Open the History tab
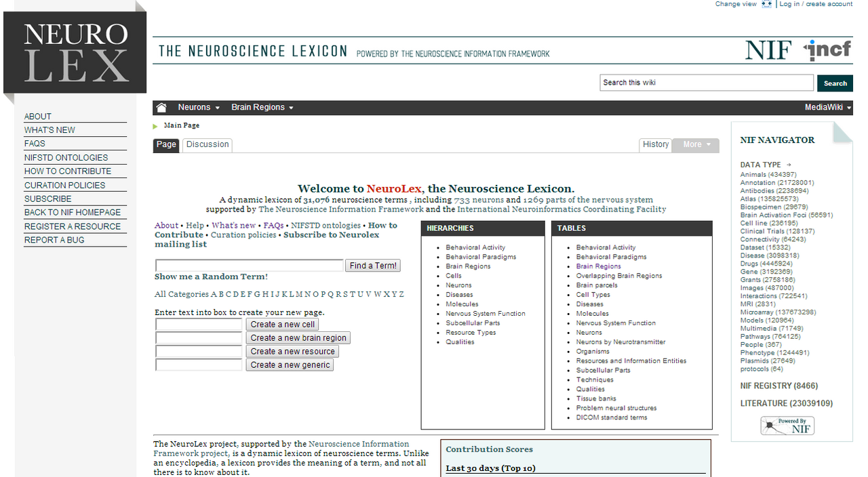 click(656, 144)
